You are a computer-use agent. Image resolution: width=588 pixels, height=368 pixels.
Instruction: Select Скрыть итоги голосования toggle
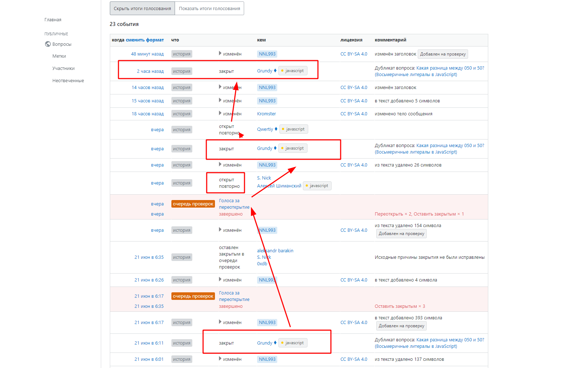(x=142, y=8)
